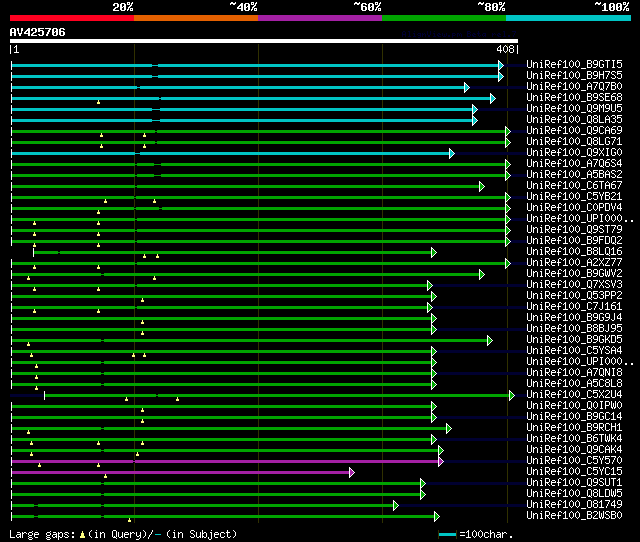The height and width of the screenshot is (542, 640).
Task: Click the arrowhead ending the B8LQ16 alignment
Action: [x=434, y=253]
